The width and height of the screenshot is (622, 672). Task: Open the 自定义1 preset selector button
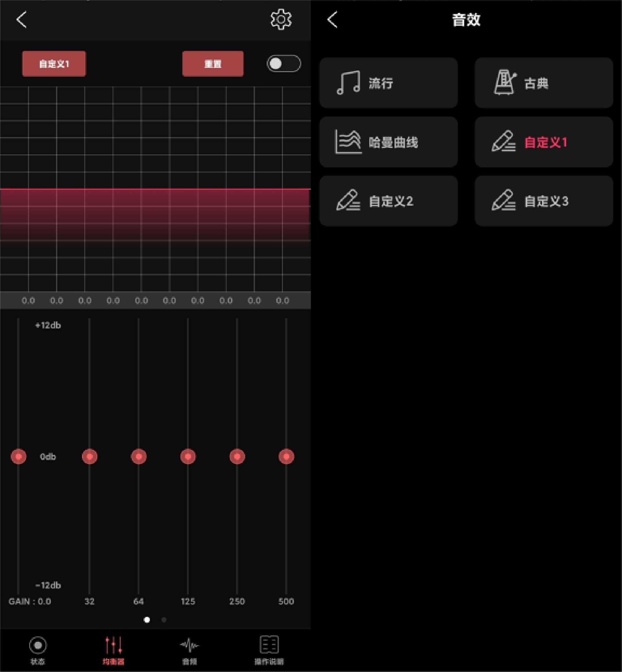click(54, 63)
